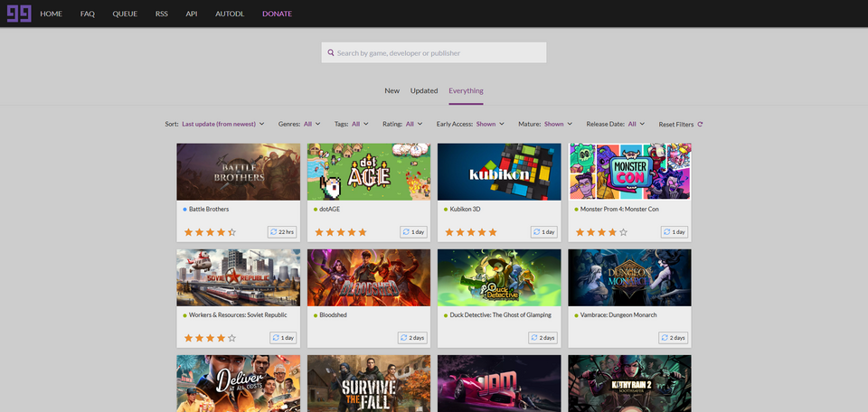Image resolution: width=868 pixels, height=412 pixels.
Task: Open the Tags filter dropdown
Action: (x=360, y=124)
